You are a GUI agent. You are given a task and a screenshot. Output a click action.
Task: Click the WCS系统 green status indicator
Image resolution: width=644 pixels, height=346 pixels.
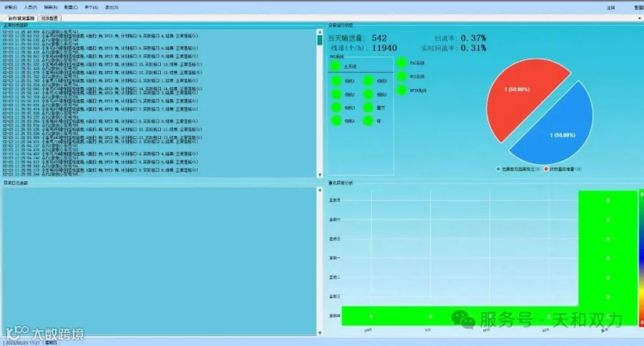[x=401, y=77]
